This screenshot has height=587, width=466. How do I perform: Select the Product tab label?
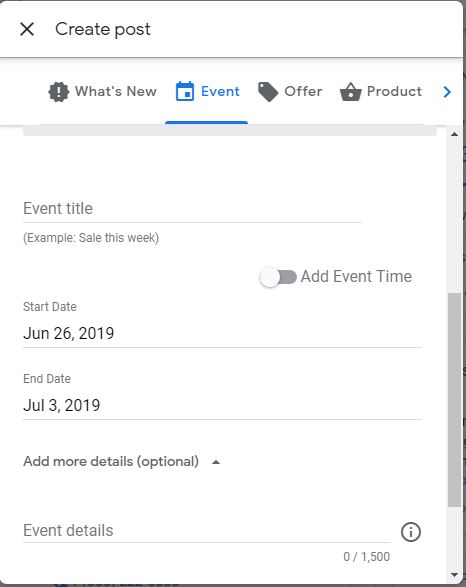click(x=394, y=91)
